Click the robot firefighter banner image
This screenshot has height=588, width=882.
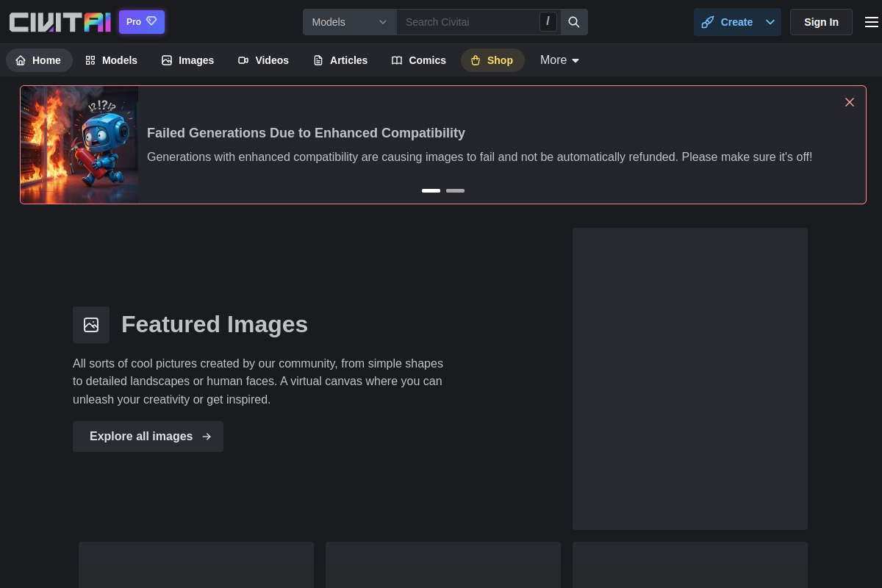coord(79,145)
